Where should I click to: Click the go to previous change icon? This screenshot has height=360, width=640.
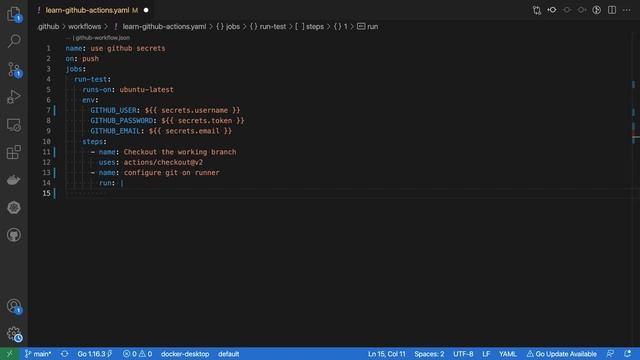(x=552, y=10)
